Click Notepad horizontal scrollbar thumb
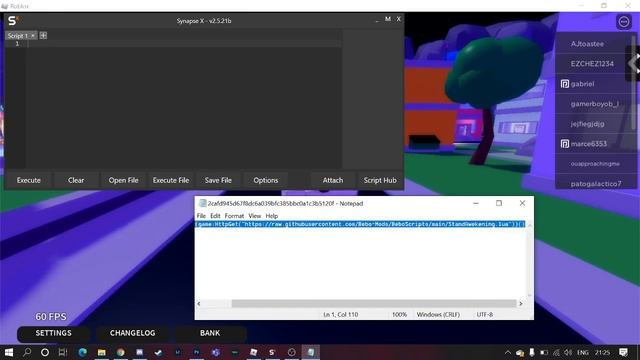 pos(373,304)
